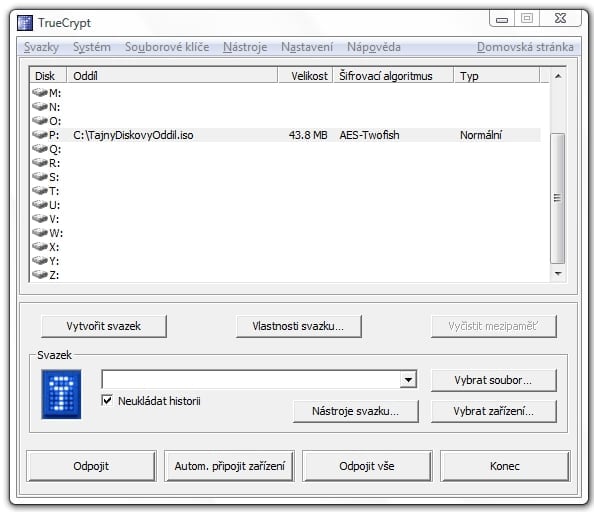Screen dimensions: 594x512
Task: Open the Nastavení menu
Action: tap(307, 47)
